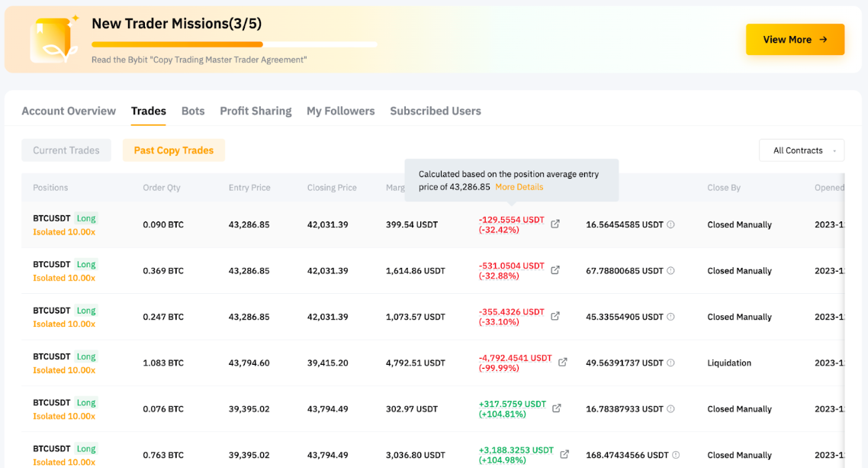
Task: Open the Account Overview tab
Action: tap(69, 111)
